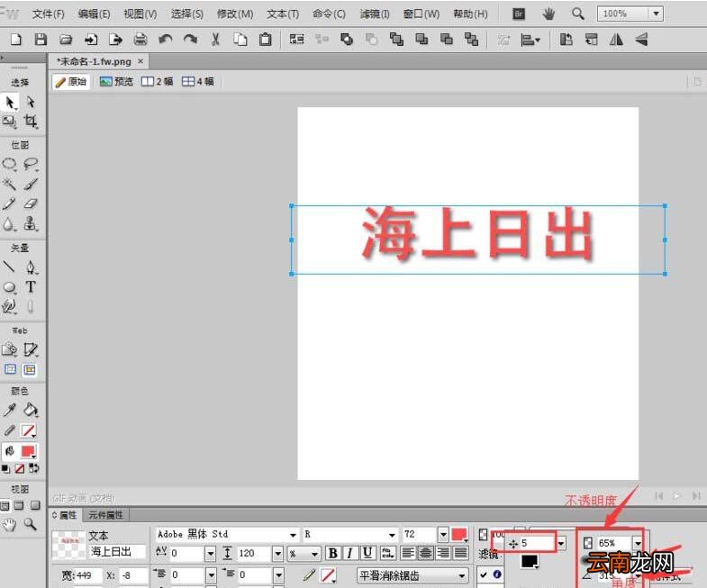
Task: Select the Subselection tool
Action: (x=31, y=103)
